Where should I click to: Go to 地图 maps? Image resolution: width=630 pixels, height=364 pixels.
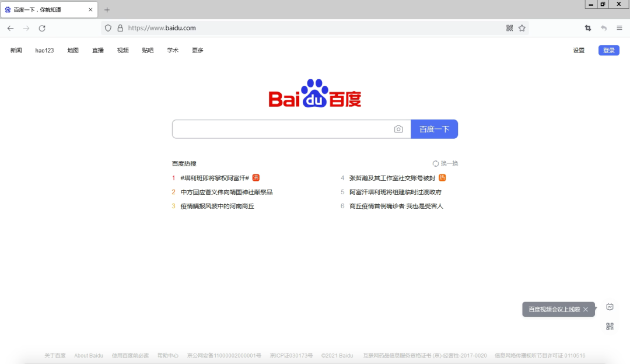(73, 50)
